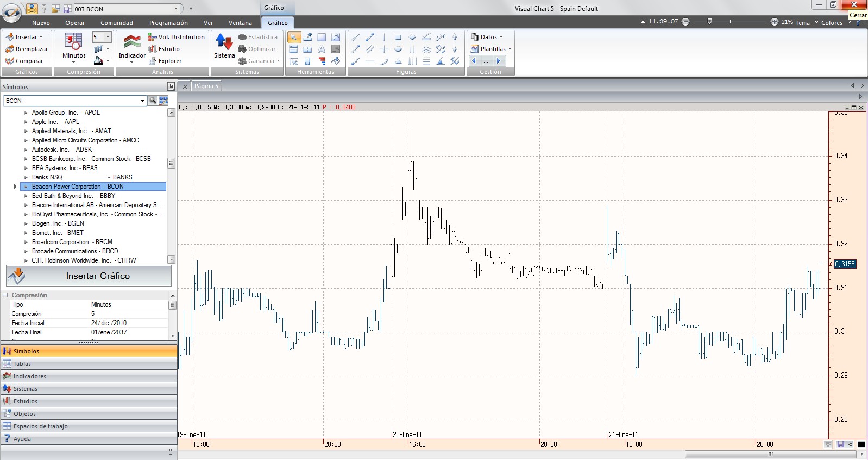
Task: Pick the diagonal trend line figure
Action: [x=356, y=37]
